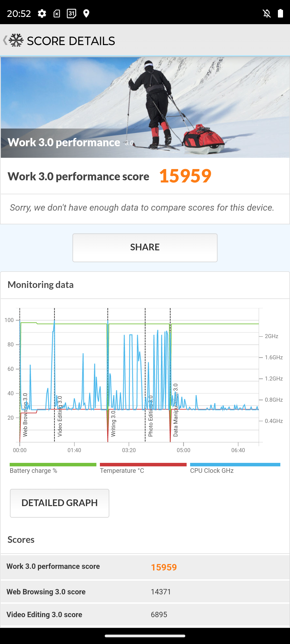Open the settings gear status icon
Screen dimensions: 290x644
(42, 13)
